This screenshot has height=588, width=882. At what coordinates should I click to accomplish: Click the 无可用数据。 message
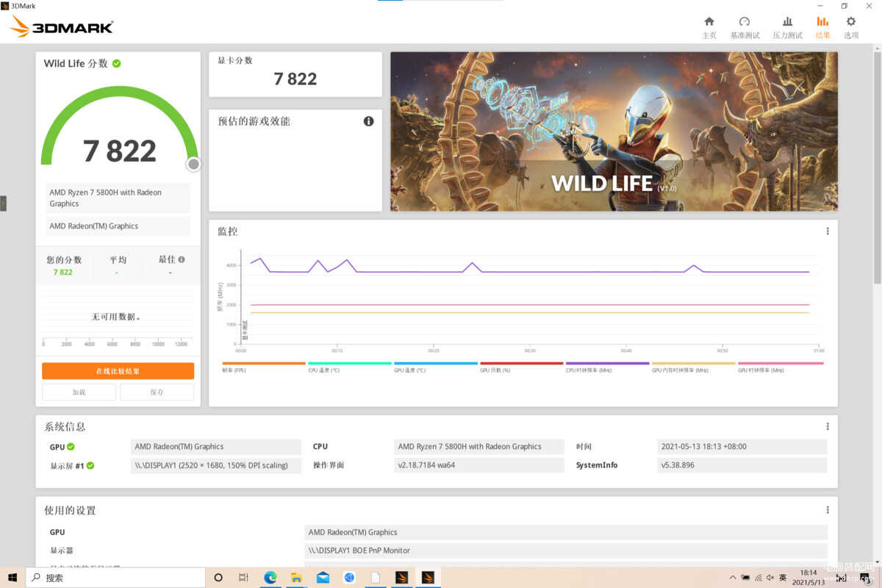pos(116,317)
